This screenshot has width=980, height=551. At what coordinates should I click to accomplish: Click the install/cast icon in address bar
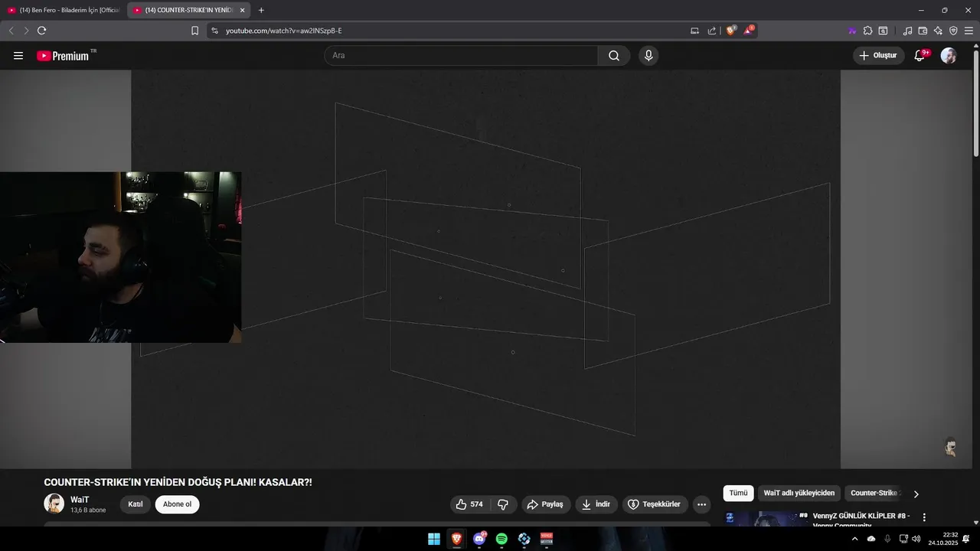click(x=694, y=31)
